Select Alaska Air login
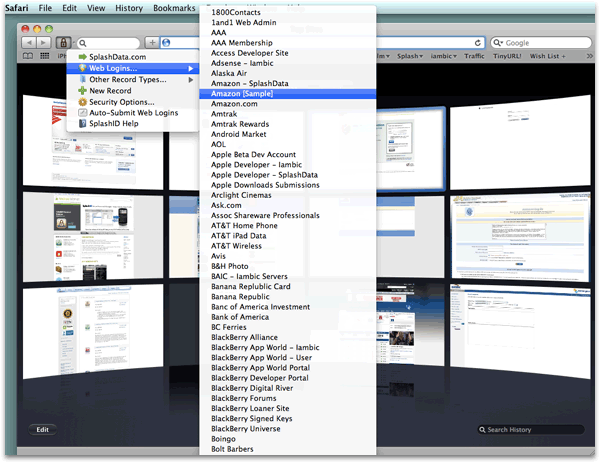The image size is (600, 463). [287, 73]
